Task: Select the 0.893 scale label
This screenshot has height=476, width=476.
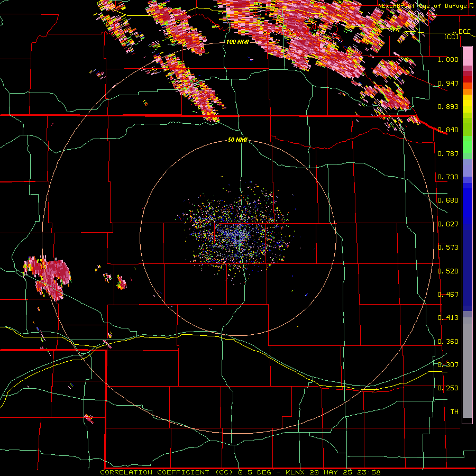Action: click(x=448, y=106)
